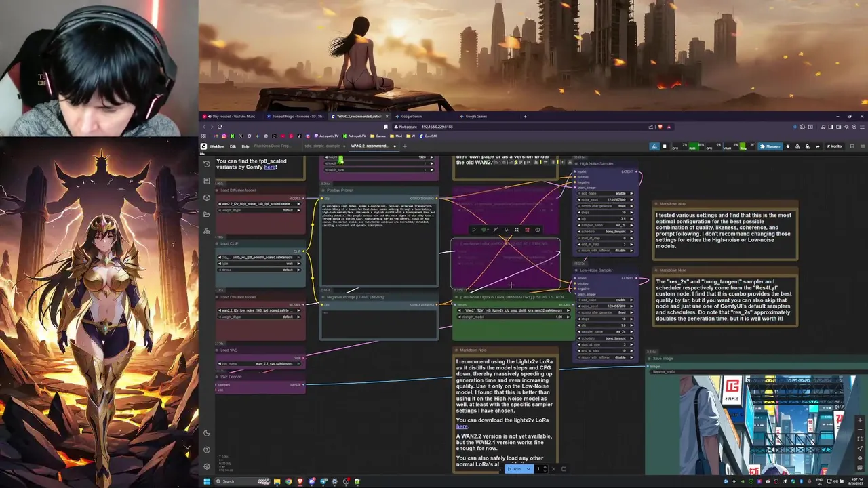Click the pin icon in node toolbar

[x=506, y=230]
